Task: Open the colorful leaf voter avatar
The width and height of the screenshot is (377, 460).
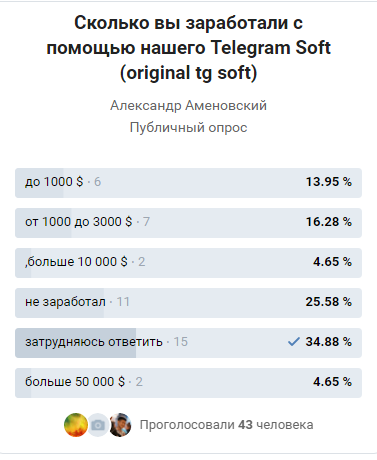Action: pos(76,425)
